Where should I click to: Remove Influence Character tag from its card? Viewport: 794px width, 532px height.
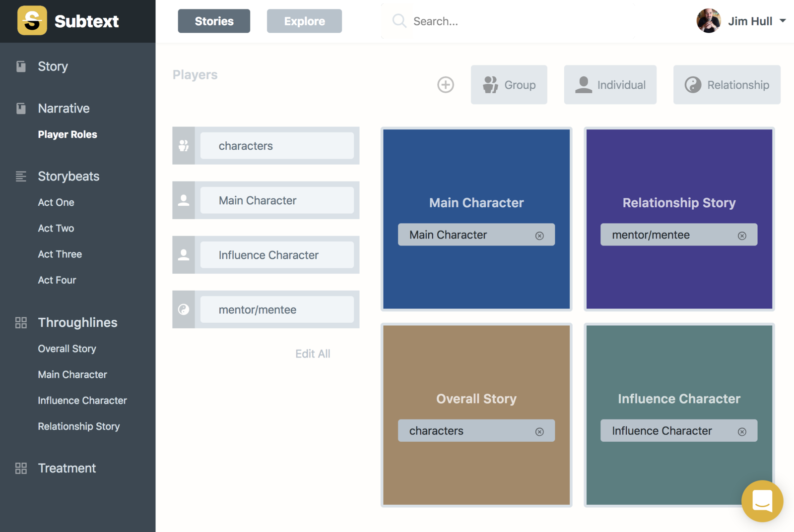coord(742,432)
